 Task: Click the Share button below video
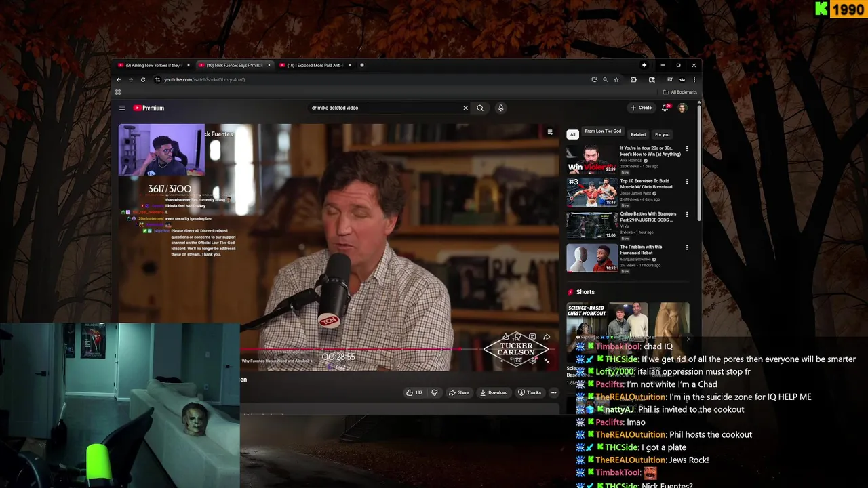coord(458,392)
